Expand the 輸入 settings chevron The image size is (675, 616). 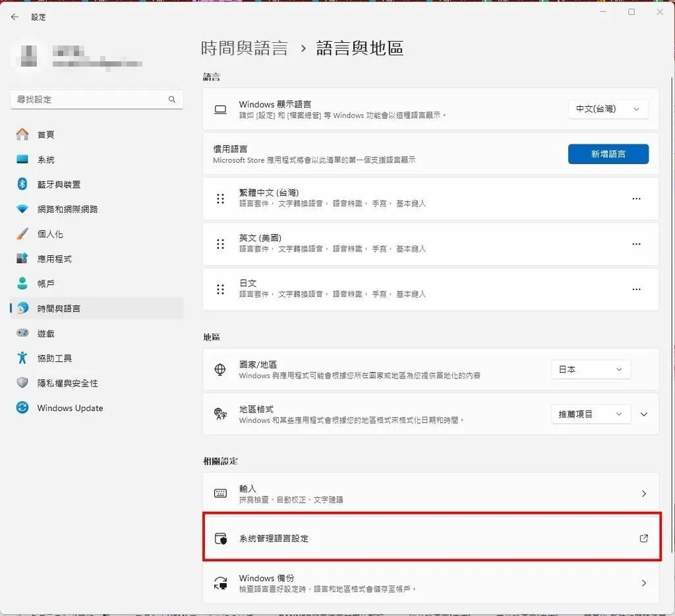coord(643,494)
